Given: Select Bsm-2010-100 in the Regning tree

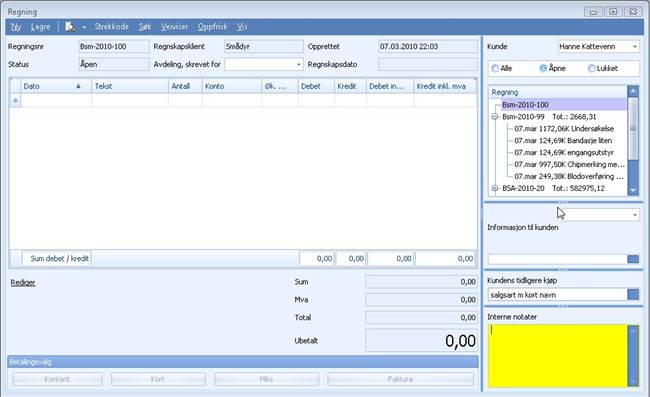Looking at the screenshot, I should click(x=525, y=105).
